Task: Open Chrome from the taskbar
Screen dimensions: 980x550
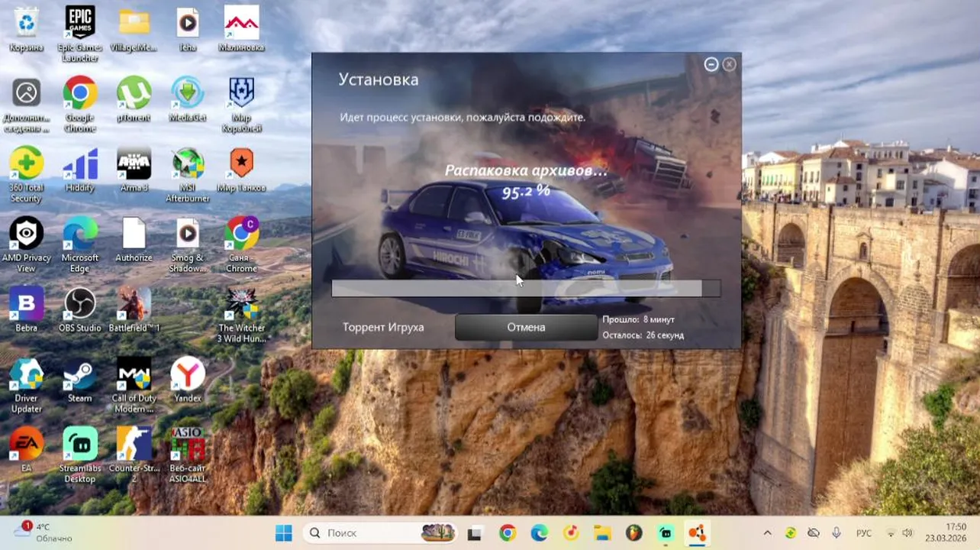Action: tap(508, 532)
